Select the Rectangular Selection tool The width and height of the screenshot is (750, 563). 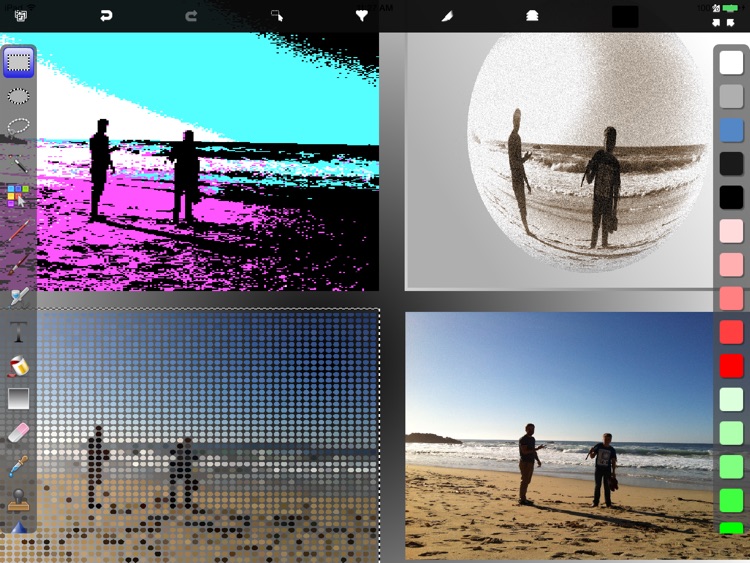pyautogui.click(x=18, y=63)
